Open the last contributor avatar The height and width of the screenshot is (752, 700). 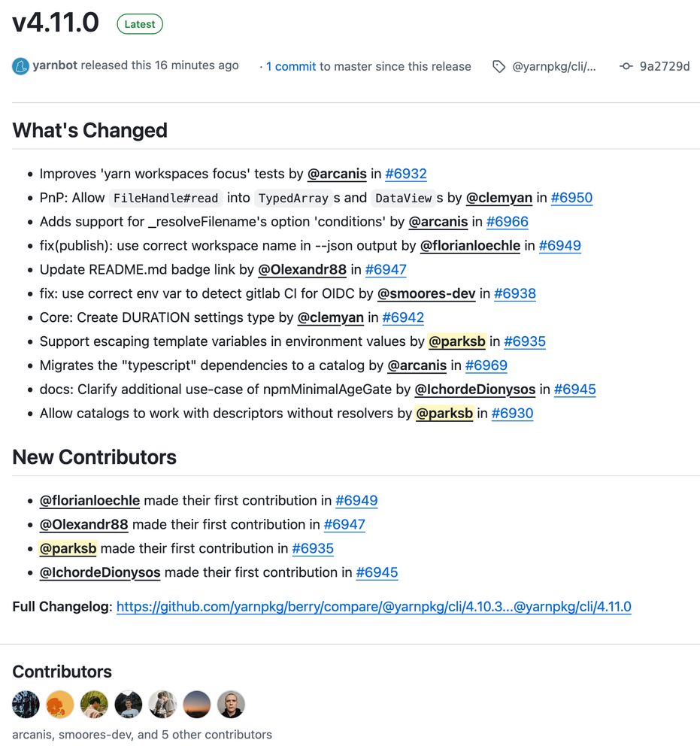[232, 705]
